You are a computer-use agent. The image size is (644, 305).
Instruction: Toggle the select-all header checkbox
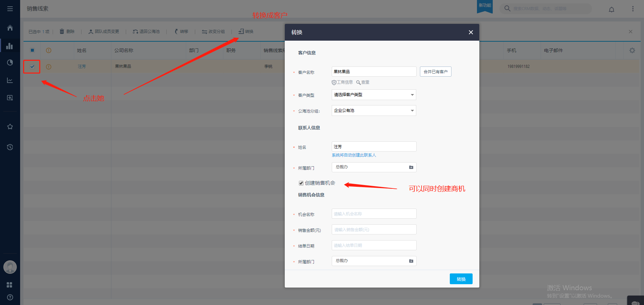[x=32, y=50]
